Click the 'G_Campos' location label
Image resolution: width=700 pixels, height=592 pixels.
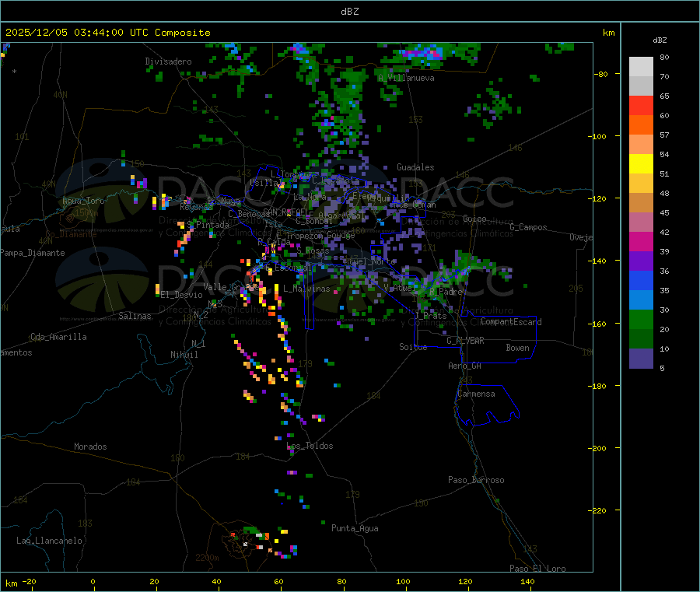528,227
